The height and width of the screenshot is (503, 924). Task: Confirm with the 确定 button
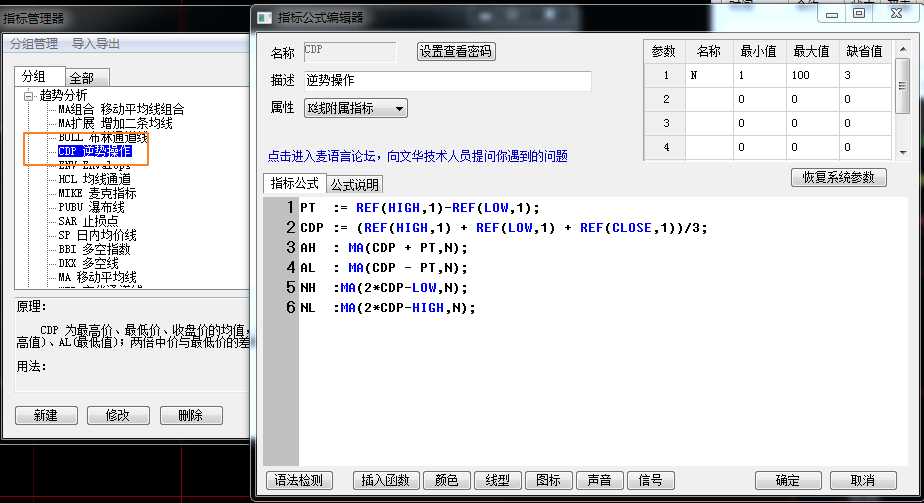click(787, 481)
